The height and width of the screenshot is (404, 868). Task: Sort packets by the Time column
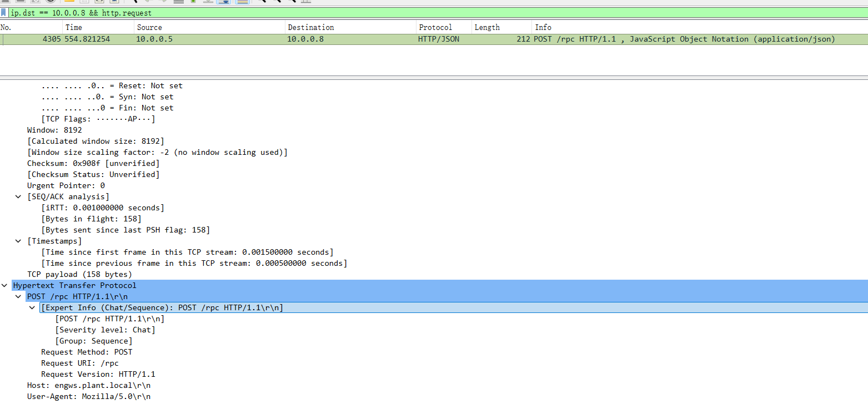73,27
